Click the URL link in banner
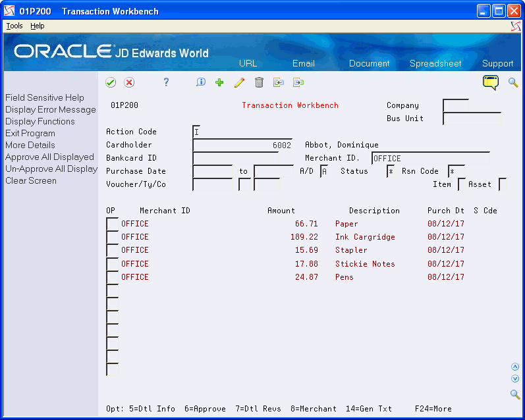Viewport: 525px width, 420px height. (248, 63)
